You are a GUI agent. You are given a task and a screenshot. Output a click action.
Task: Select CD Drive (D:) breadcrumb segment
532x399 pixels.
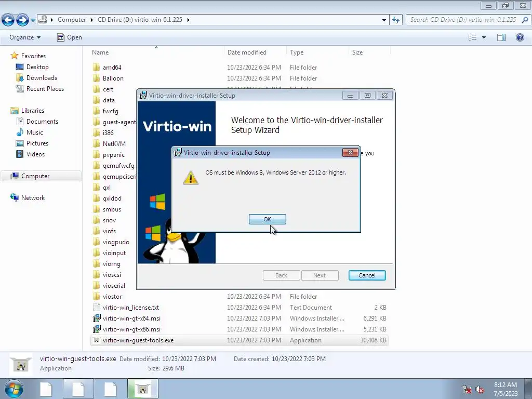(x=140, y=20)
